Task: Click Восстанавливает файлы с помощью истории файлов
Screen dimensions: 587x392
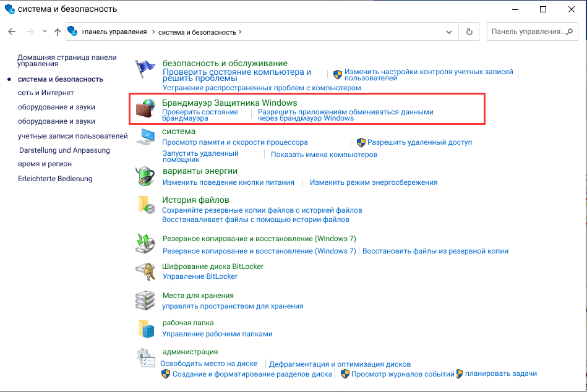Action: click(x=255, y=219)
